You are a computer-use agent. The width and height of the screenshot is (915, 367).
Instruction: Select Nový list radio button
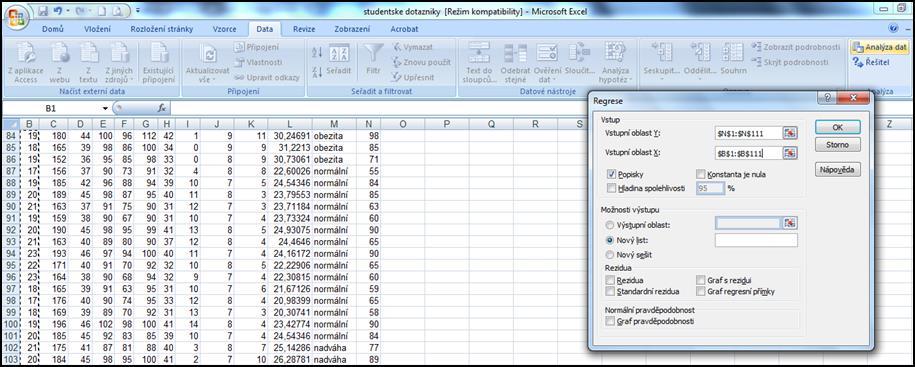pyautogui.click(x=610, y=240)
